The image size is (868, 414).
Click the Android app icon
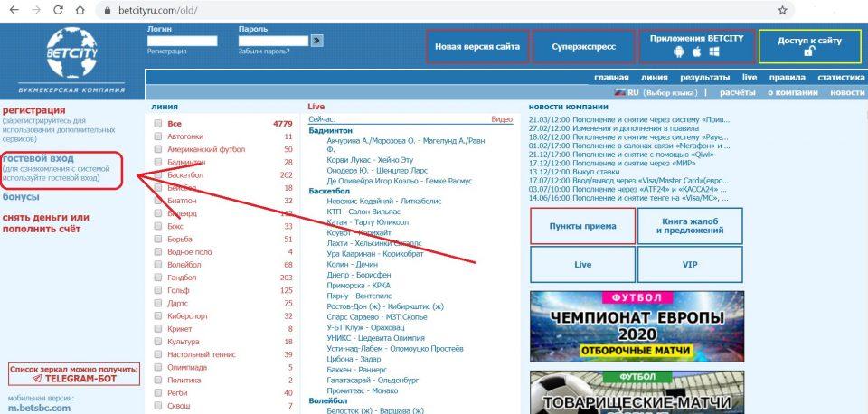(x=678, y=52)
